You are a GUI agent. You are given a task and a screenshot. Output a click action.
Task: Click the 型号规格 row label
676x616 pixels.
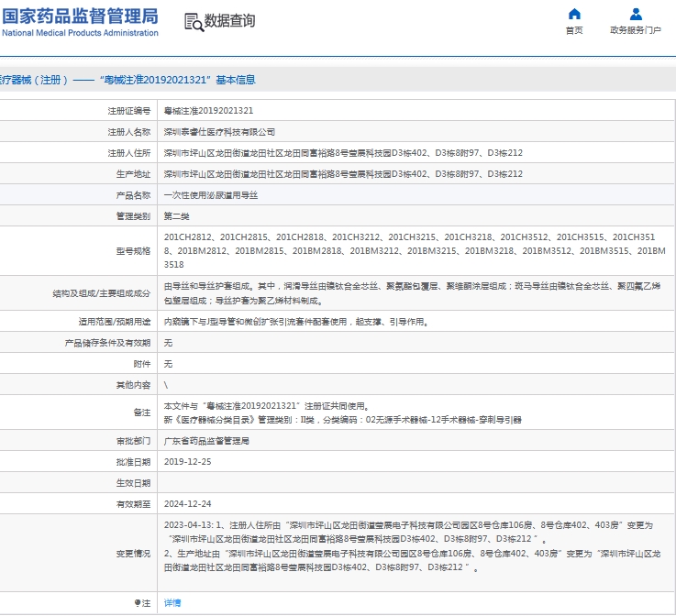coord(133,251)
